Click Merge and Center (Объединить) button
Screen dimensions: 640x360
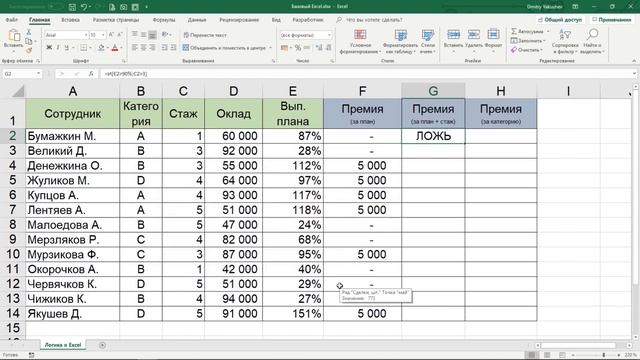pos(224,48)
